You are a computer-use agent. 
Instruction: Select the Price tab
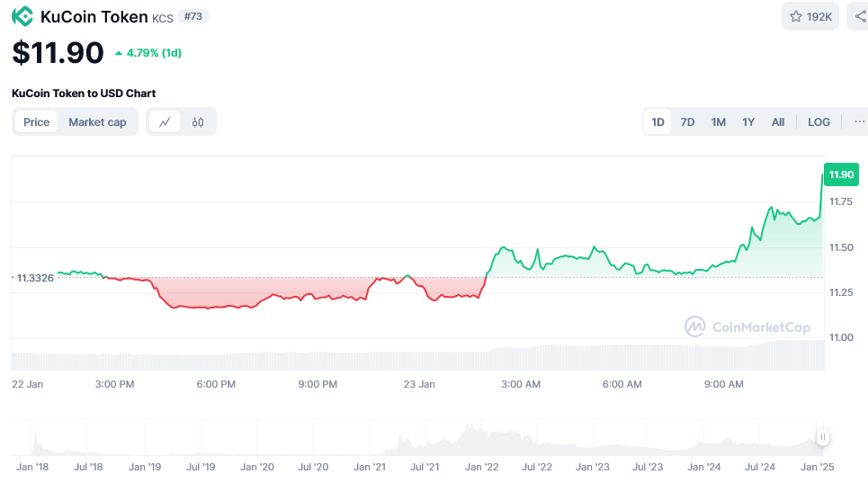point(37,122)
